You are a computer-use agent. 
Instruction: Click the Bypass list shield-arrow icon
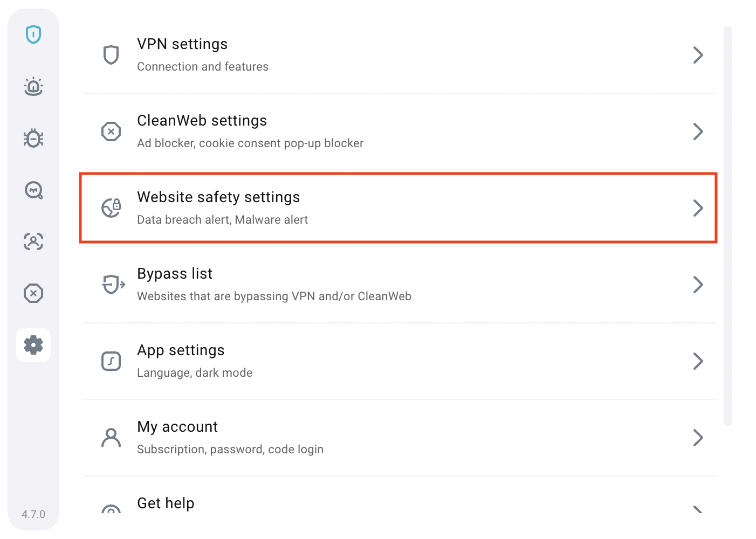pos(113,285)
